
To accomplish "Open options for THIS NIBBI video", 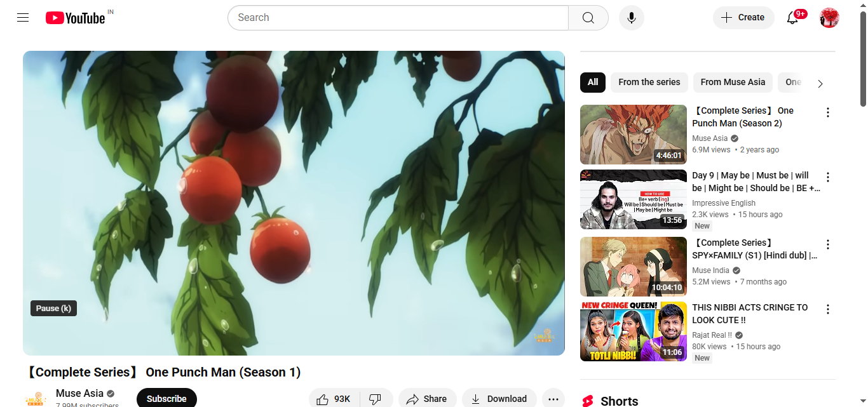I will tap(828, 309).
